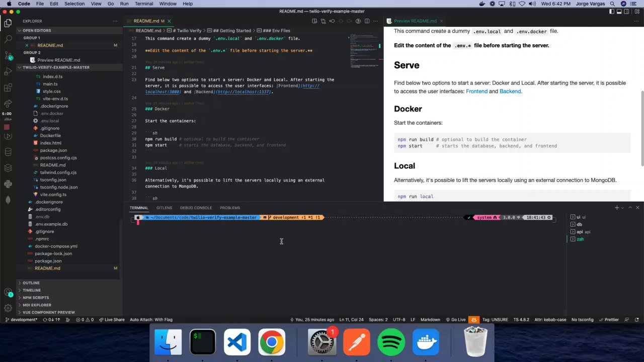Viewport: 644px width, 362px height.
Task: Open editor more actions ellipsis for README.md
Action: coord(376,21)
